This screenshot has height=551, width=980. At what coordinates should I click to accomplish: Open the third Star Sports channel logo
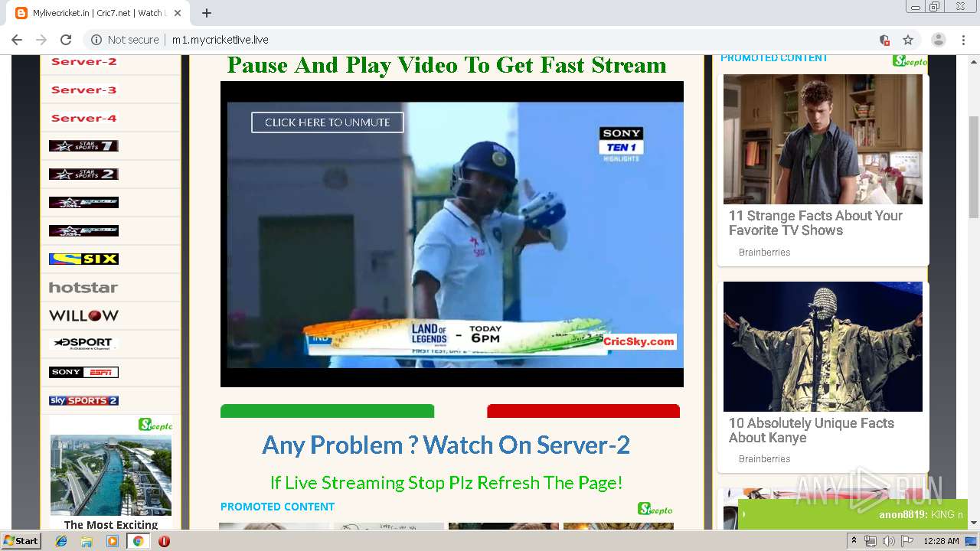pos(83,202)
